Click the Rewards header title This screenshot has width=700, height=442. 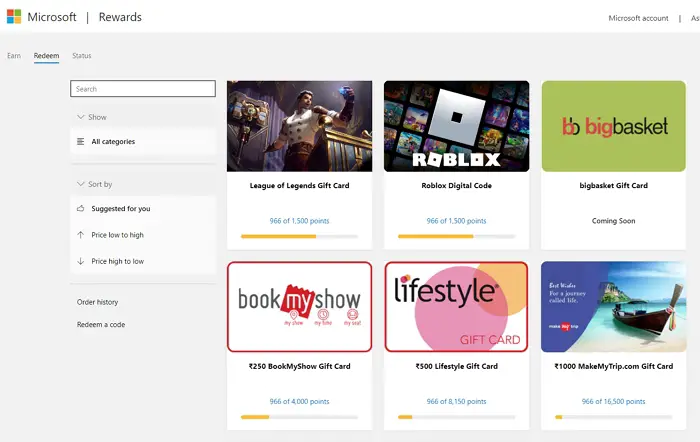coord(120,17)
